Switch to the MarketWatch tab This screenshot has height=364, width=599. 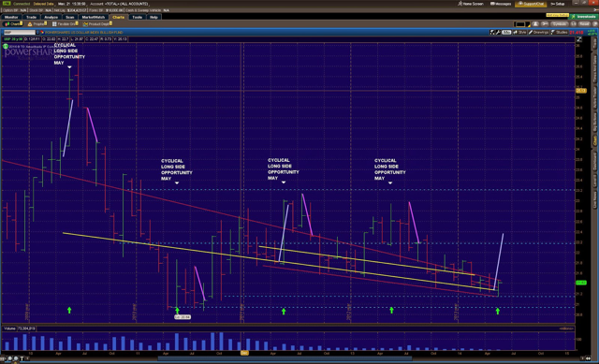tap(94, 17)
